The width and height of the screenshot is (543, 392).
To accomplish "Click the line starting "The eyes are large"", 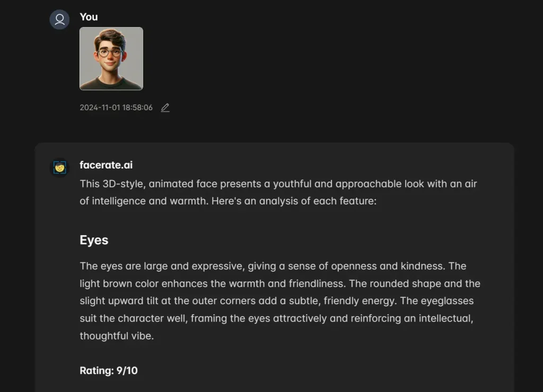I will point(273,266).
